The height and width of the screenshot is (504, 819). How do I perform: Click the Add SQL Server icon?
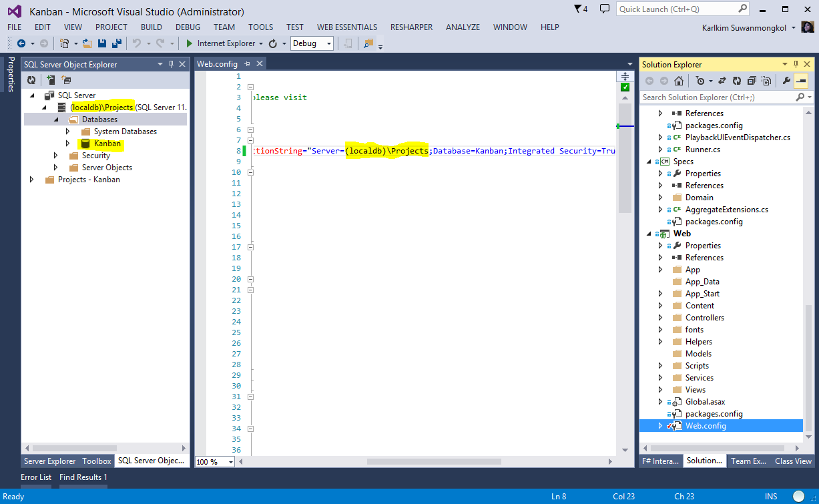[x=51, y=80]
